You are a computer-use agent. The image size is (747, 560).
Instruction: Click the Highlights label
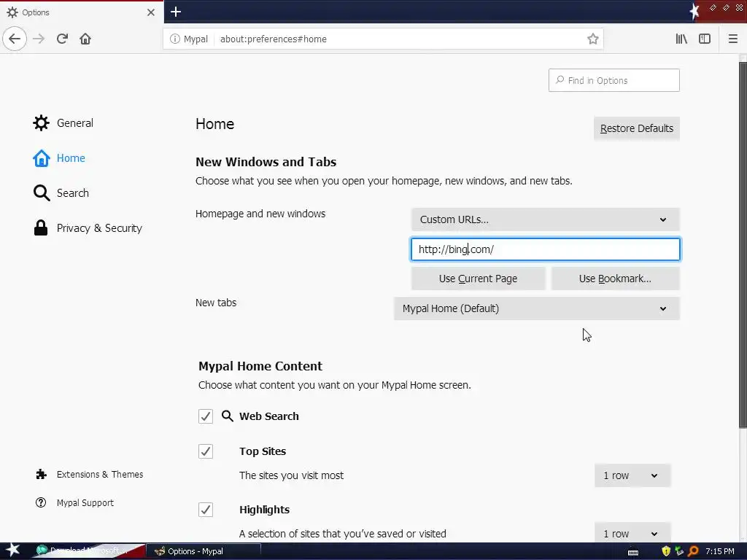264,510
